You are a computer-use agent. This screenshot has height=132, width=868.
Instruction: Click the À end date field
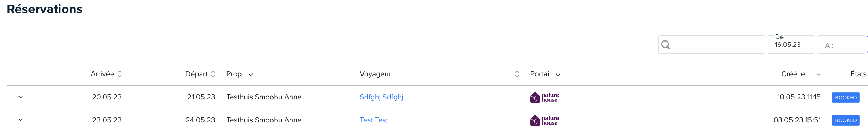tap(841, 45)
